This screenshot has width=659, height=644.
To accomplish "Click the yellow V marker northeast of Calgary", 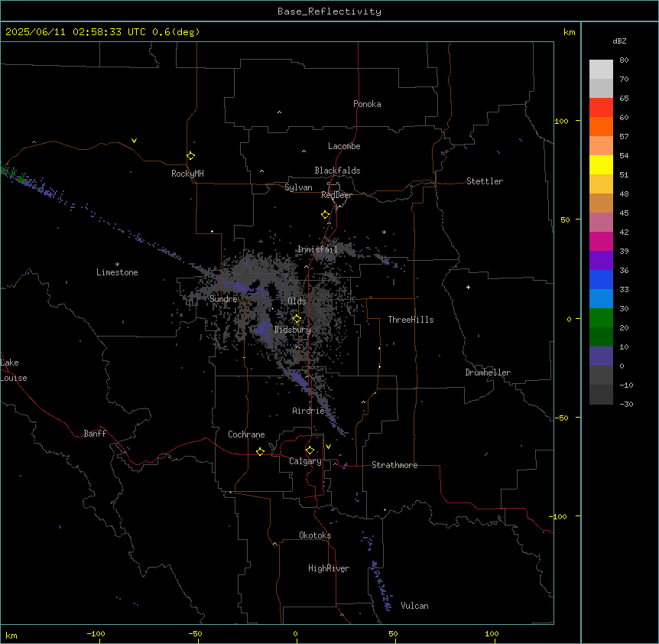I will (x=328, y=447).
